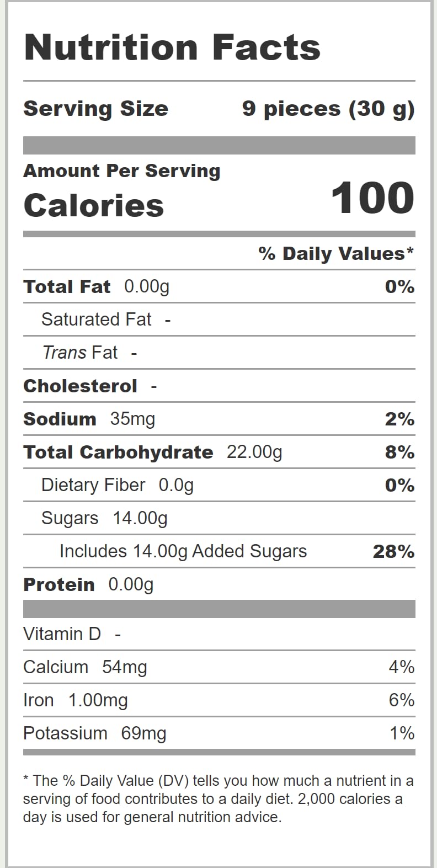Click the 28% Added Sugars daily value
437x868 pixels.
click(x=393, y=552)
